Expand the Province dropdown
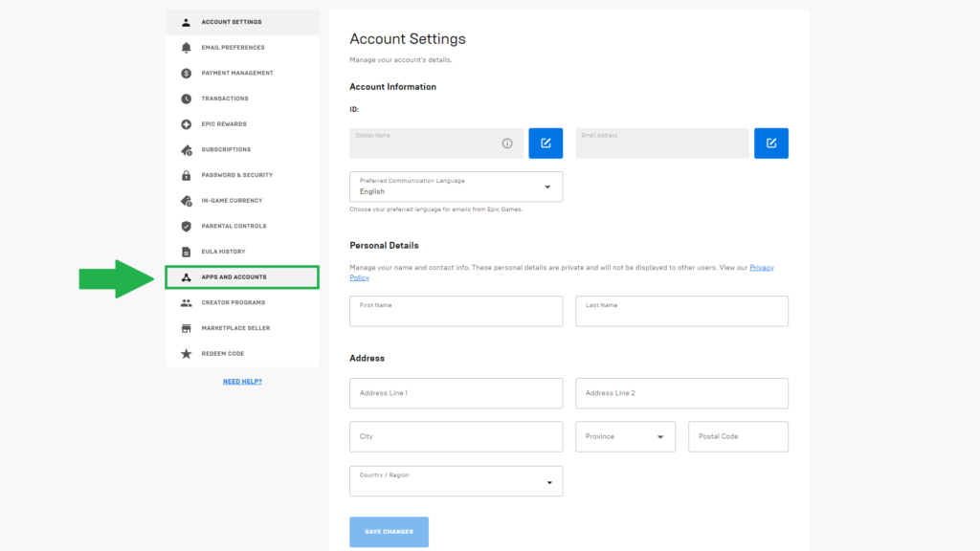 [658, 436]
